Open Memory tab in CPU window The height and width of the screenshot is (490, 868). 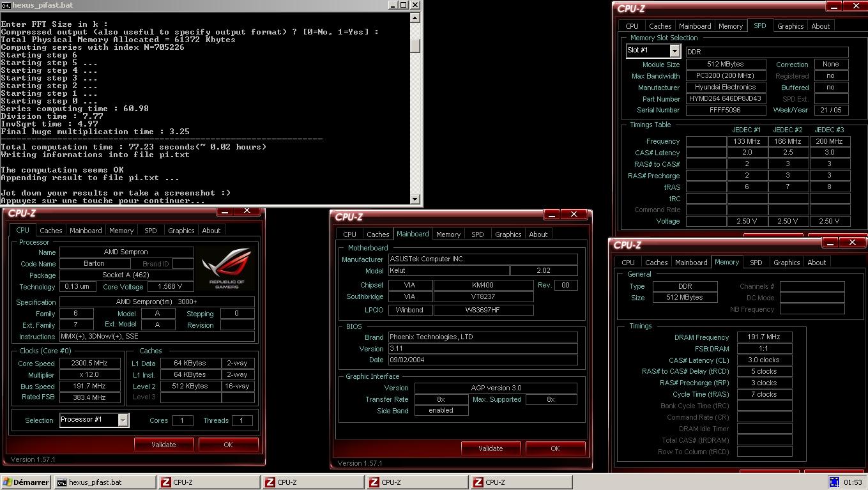coord(121,231)
